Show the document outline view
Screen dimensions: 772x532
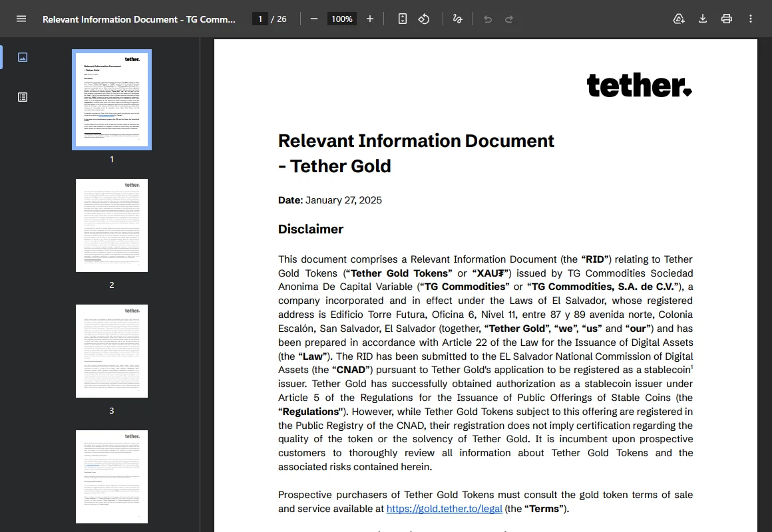(23, 97)
